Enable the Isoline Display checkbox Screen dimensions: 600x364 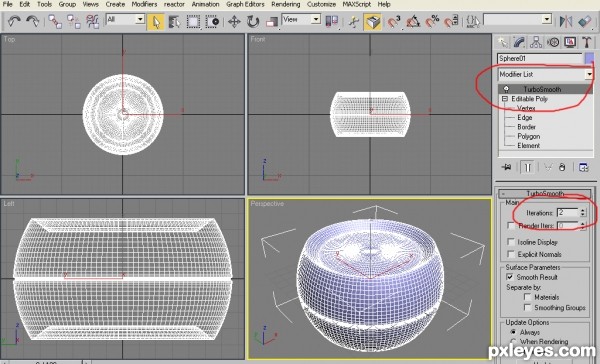(x=511, y=242)
